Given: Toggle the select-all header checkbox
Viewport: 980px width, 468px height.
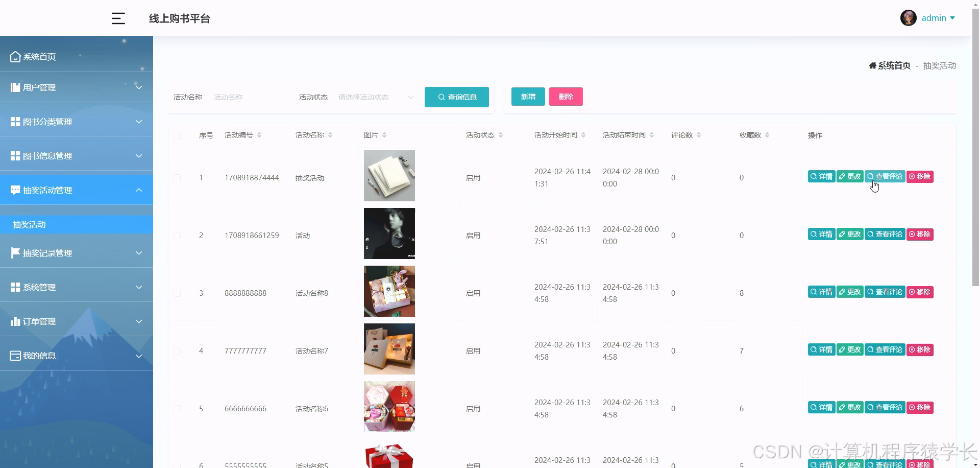Looking at the screenshot, I should coord(177,135).
